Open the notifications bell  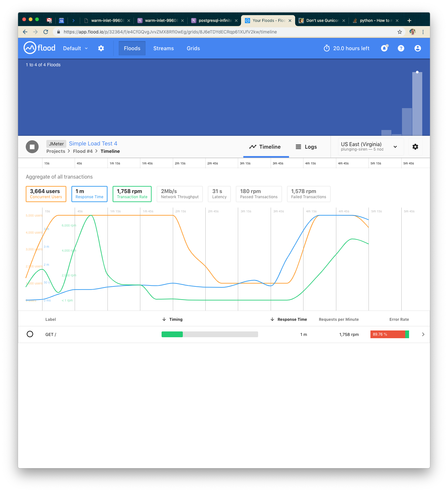point(384,48)
